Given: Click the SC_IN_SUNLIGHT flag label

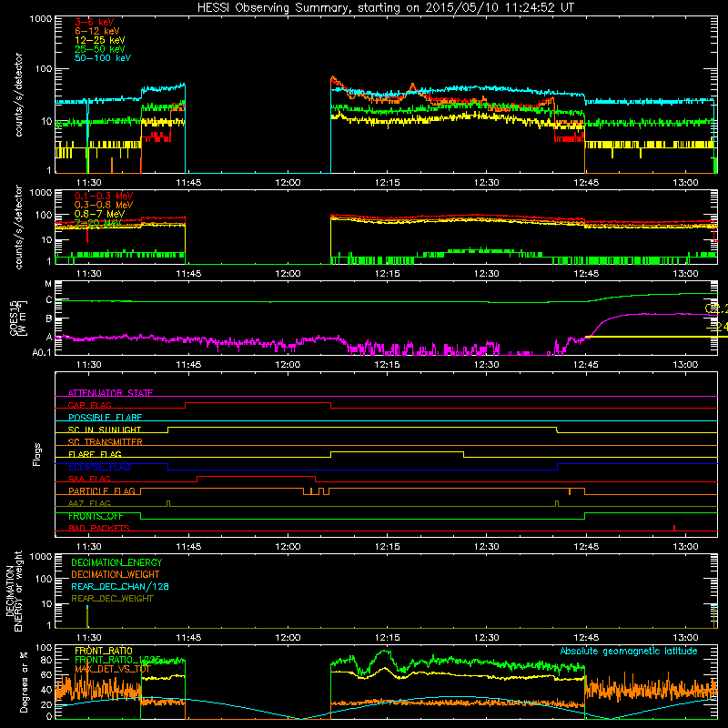Looking at the screenshot, I should point(105,430).
